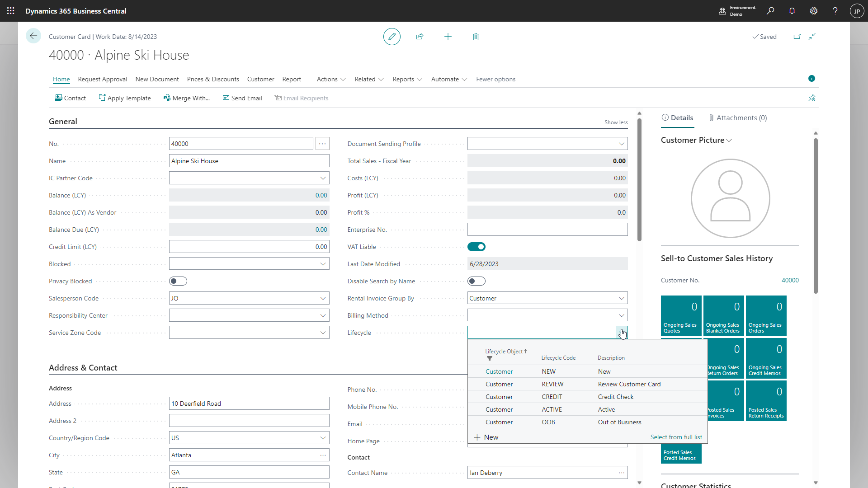
Task: Expand the Responsibility Center dropdown
Action: [323, 315]
